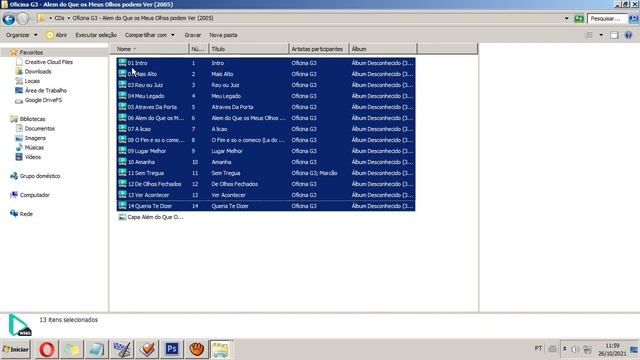Click Gravar in the toolbar

[193, 35]
